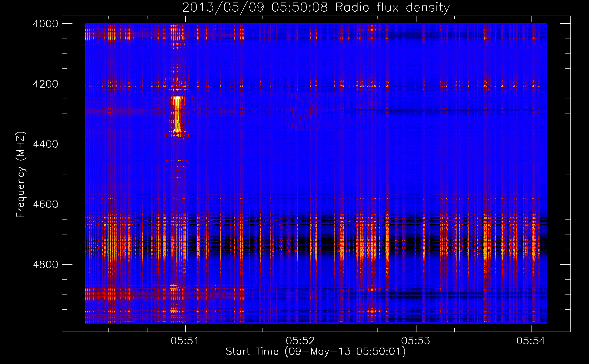Screen dimensions: 589x364
Task: Click the 'Frequency (MHZ)' y-axis label
Action: [21, 175]
